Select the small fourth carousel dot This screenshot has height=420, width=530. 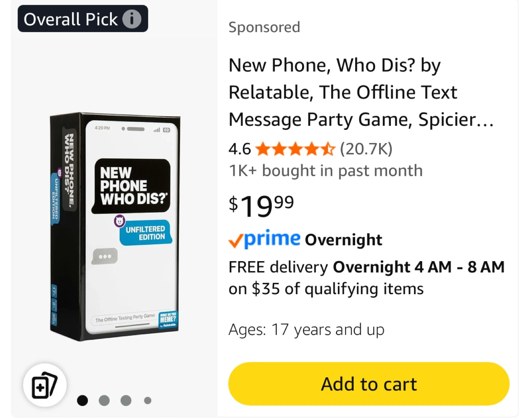(x=148, y=401)
